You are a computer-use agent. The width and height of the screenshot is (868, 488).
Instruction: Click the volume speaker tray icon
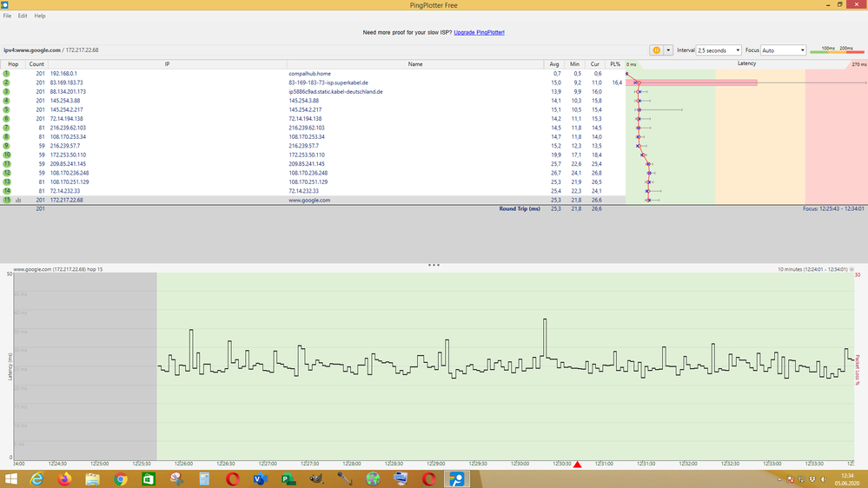coord(823,479)
